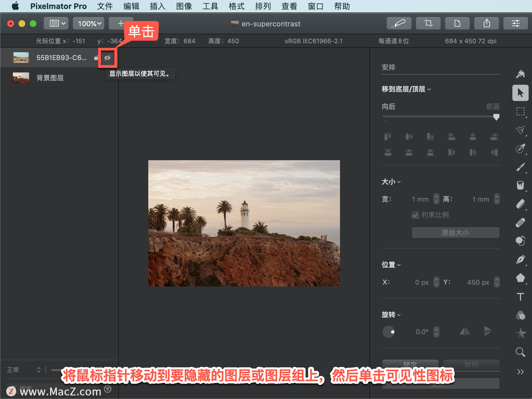Select the Zoom magnifier tool
Screen dimensions: 532x399
click(520, 352)
